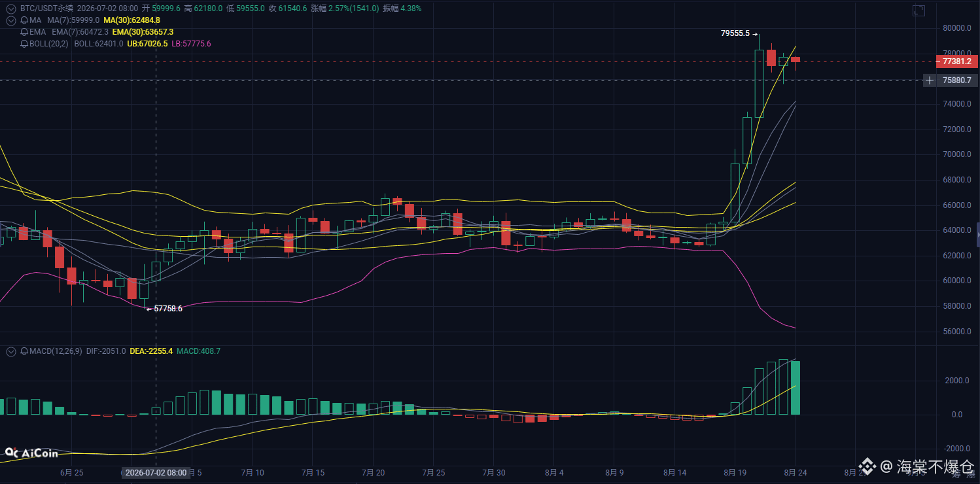Click the 7月 20 date label
Screen dimensions: 980x484
[x=373, y=472]
